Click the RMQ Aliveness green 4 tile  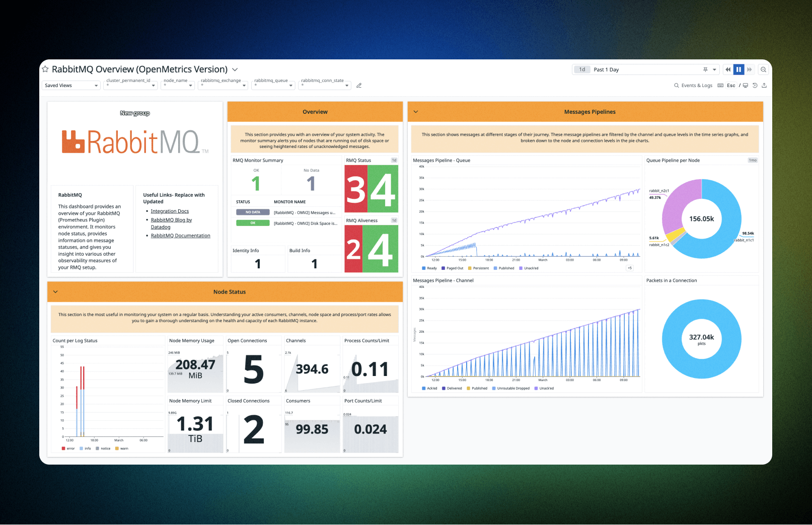point(381,249)
